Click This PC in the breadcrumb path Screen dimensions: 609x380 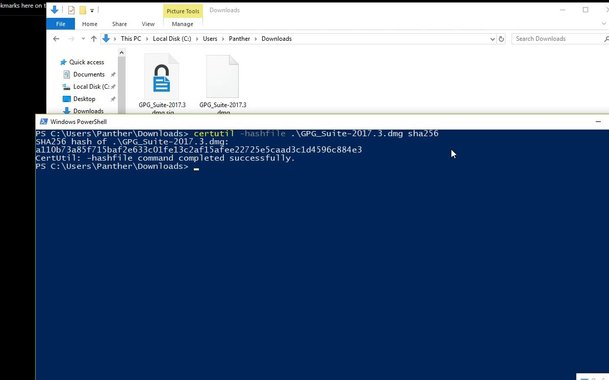(x=131, y=39)
